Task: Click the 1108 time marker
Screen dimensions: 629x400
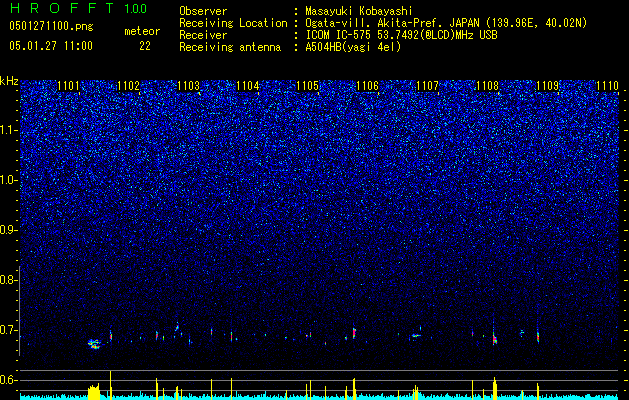Action: pos(487,86)
